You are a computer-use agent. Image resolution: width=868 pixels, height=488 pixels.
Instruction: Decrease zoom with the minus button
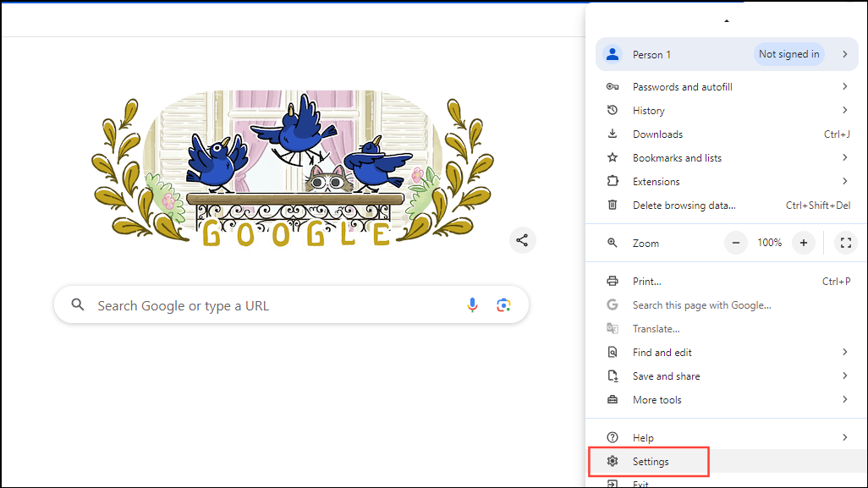click(736, 243)
